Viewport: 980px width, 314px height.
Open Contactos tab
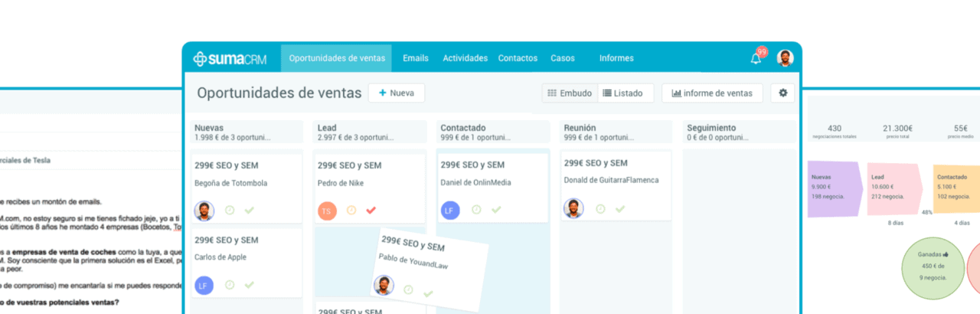pos(518,58)
